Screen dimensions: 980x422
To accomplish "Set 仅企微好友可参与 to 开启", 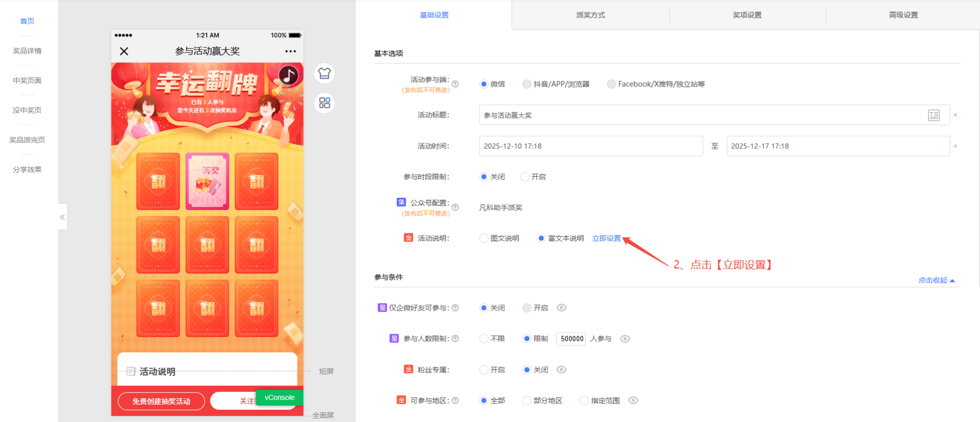I will click(527, 308).
